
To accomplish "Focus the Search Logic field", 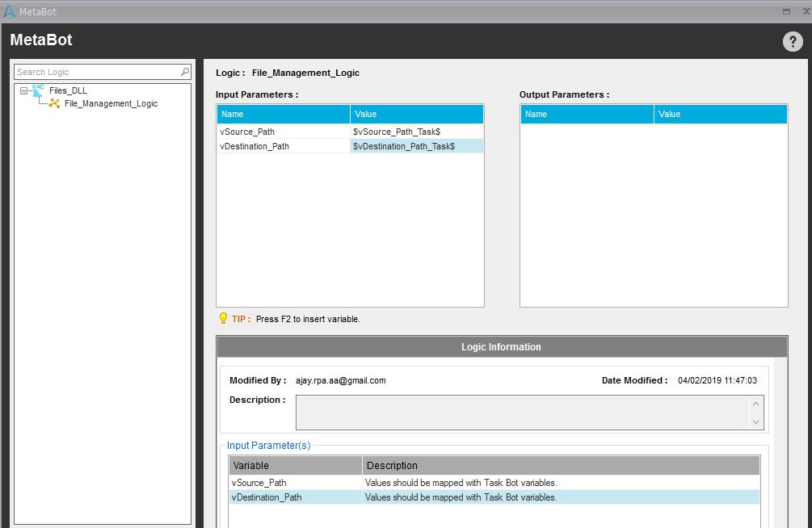I will tap(97, 72).
